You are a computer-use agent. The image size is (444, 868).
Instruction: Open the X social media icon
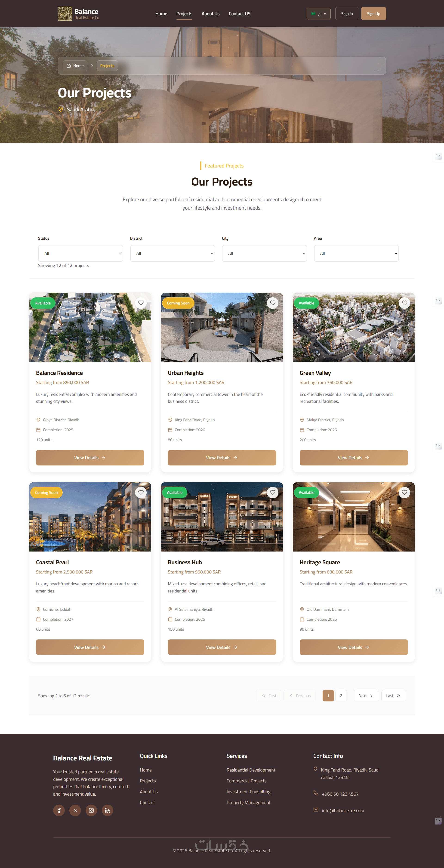tap(75, 810)
